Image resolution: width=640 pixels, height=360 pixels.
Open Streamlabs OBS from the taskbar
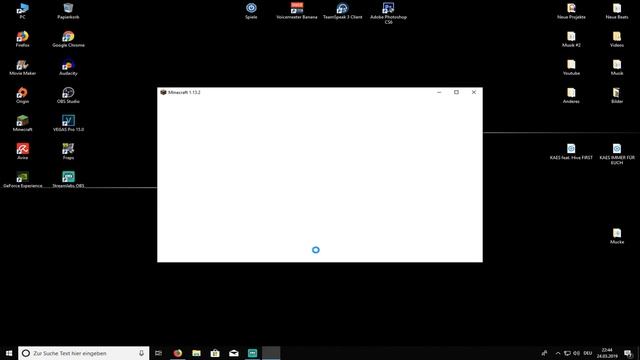tap(253, 353)
